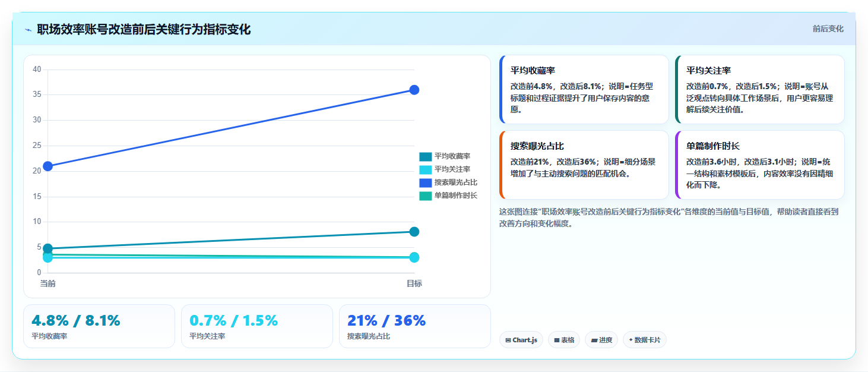Screen dimensions: 868x372
Task: Click 平均收藏率 legend label
Action: tap(452, 156)
